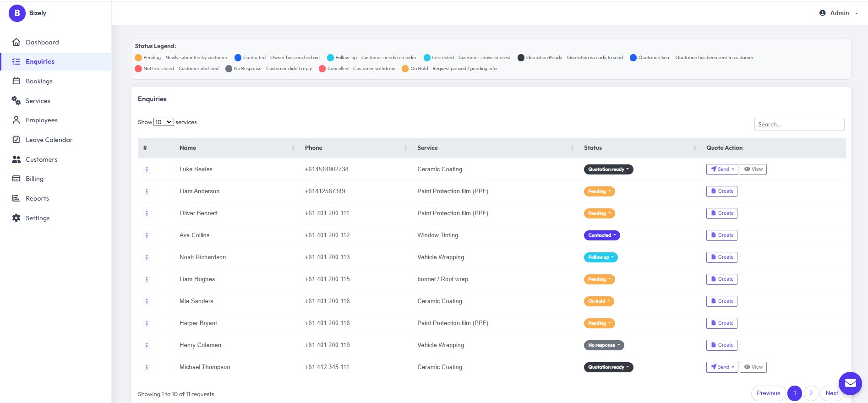
Task: Click the Bookings calendar icon
Action: (x=16, y=81)
